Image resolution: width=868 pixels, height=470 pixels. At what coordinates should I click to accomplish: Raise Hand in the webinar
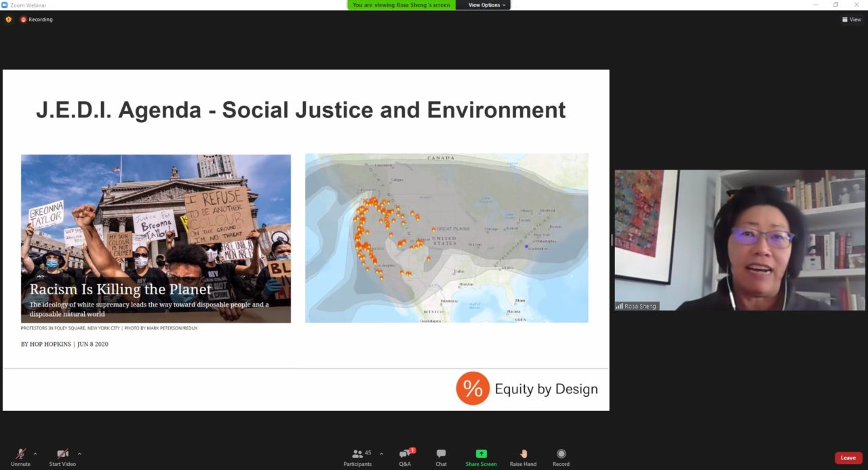(x=523, y=454)
